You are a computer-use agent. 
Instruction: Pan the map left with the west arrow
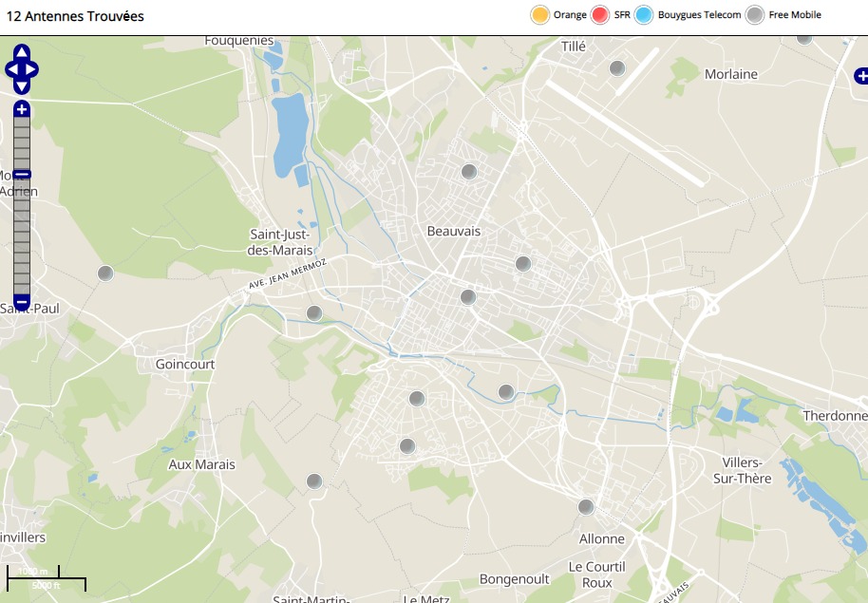[x=11, y=69]
